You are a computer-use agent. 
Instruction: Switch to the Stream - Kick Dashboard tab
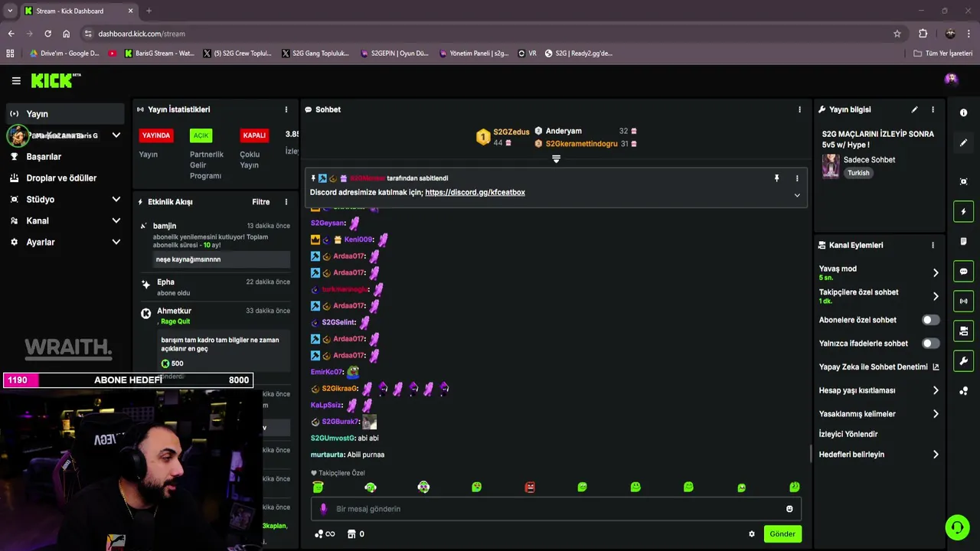point(79,11)
